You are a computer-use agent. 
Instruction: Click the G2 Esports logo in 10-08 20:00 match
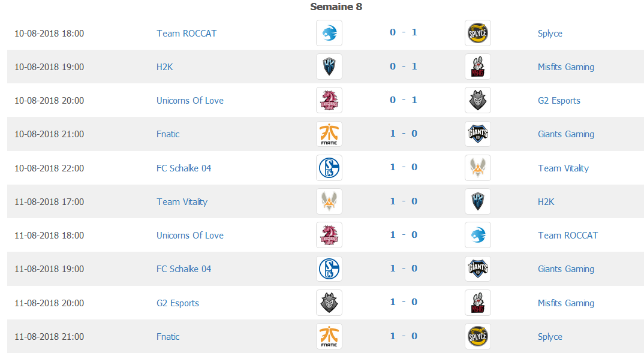tap(478, 100)
